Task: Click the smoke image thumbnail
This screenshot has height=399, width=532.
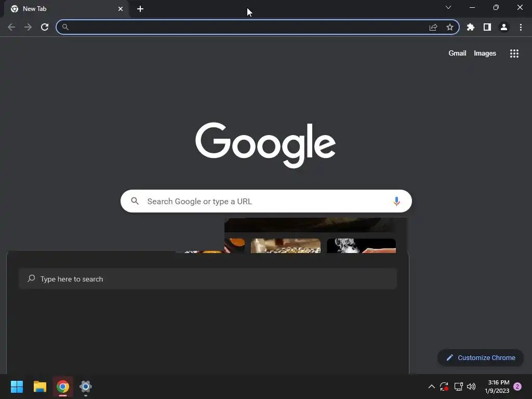Action: click(x=361, y=246)
